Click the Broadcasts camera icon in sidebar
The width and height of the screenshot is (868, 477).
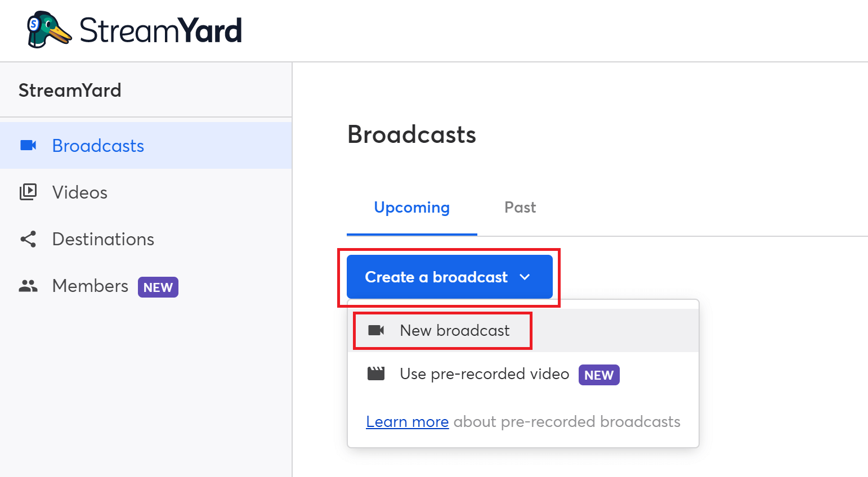(x=28, y=146)
